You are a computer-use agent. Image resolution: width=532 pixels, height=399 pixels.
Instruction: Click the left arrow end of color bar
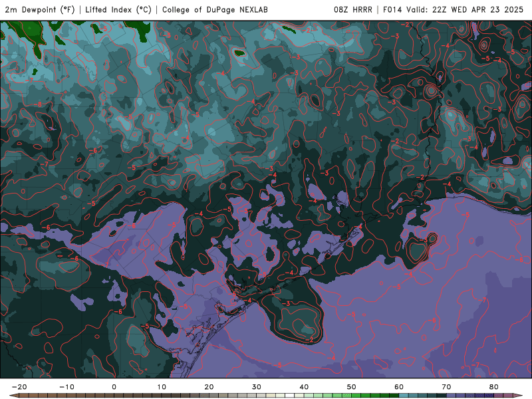13,396
